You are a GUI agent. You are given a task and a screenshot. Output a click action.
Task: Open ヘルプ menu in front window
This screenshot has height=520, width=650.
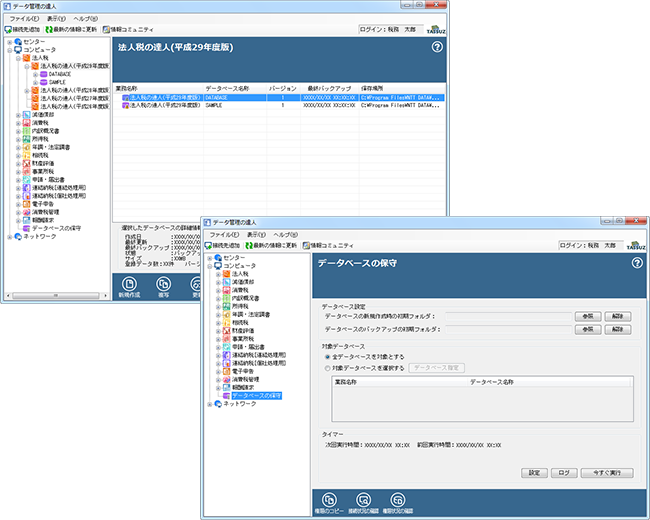(x=285, y=235)
